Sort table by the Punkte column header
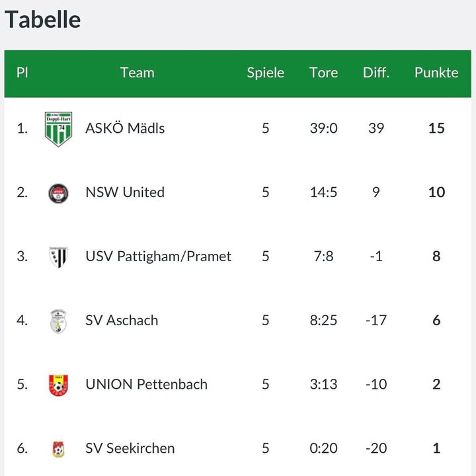Viewport: 476px width, 476px height. pos(436,73)
